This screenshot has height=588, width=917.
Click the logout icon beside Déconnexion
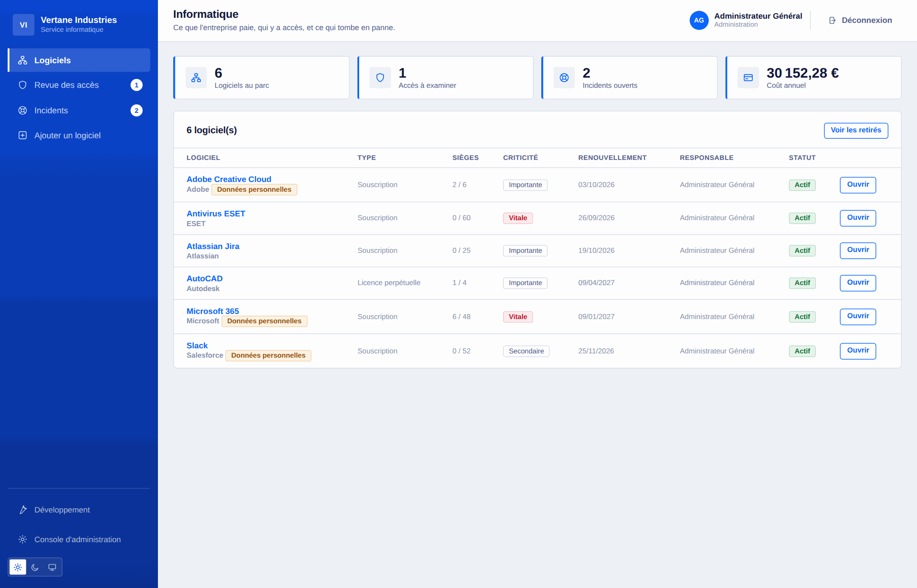(833, 20)
